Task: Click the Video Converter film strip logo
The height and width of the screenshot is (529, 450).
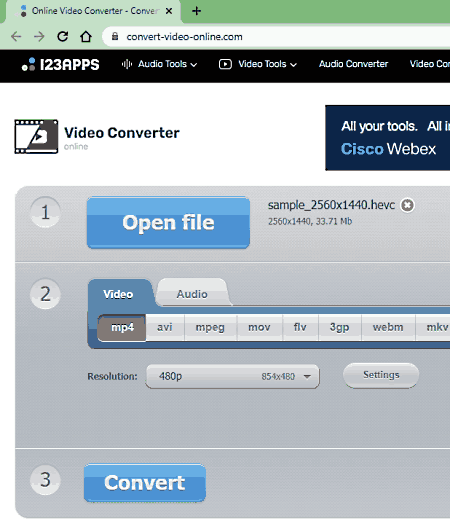Action: pos(36,136)
